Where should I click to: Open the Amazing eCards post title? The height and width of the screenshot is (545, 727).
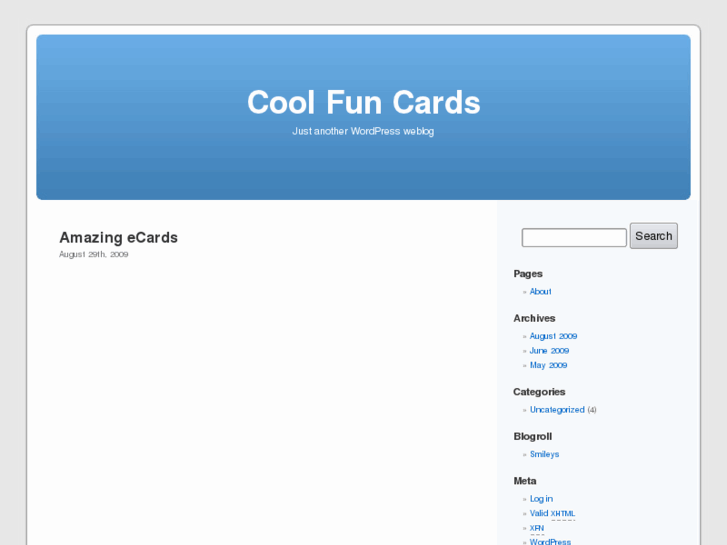pyautogui.click(x=118, y=237)
